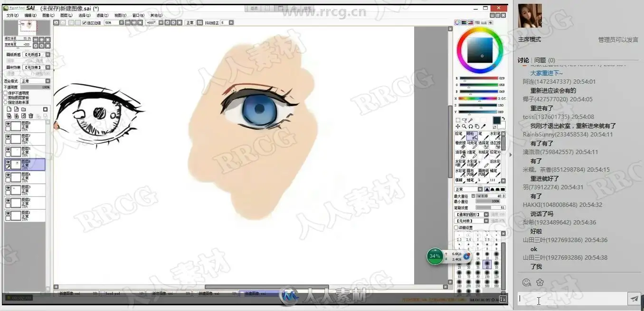Clear the selected layer
Image resolution: width=644 pixels, height=311 pixels.
coord(24,116)
